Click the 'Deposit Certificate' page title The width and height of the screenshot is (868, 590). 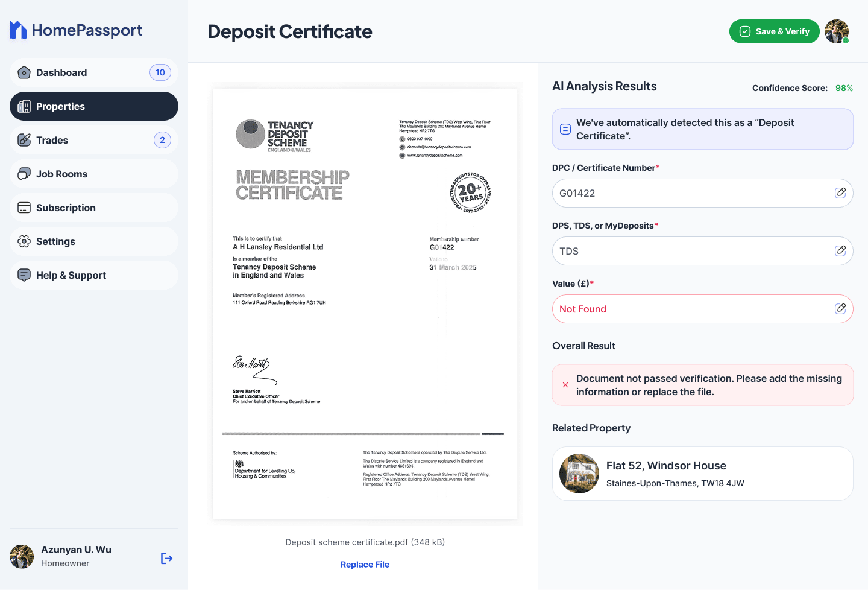tap(290, 31)
